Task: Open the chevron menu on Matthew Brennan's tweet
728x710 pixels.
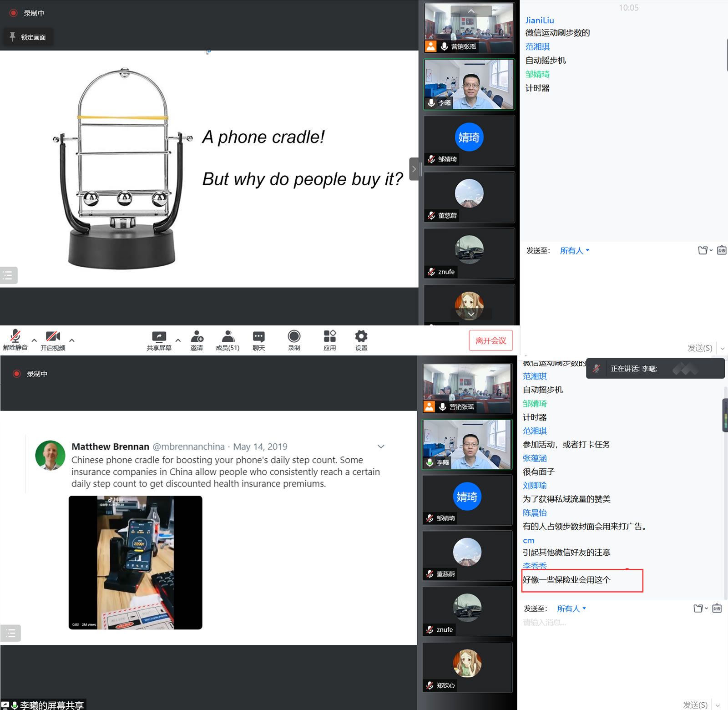Action: point(381,446)
